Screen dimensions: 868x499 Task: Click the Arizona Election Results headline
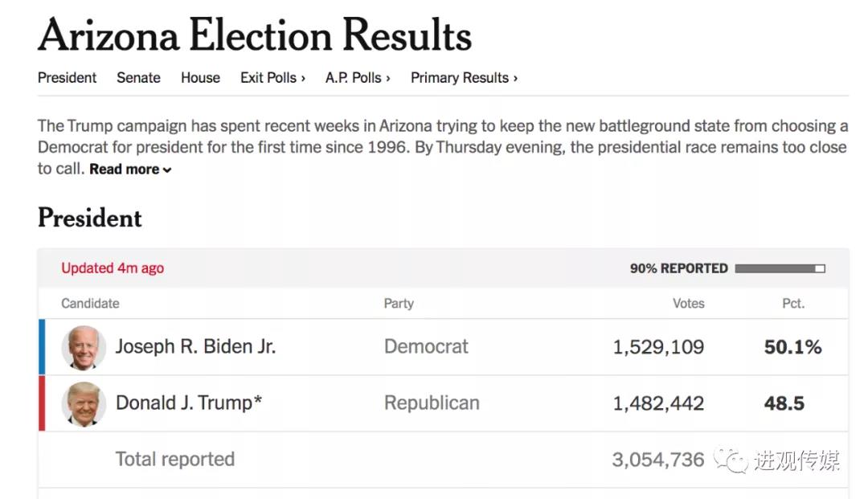pyautogui.click(x=254, y=35)
